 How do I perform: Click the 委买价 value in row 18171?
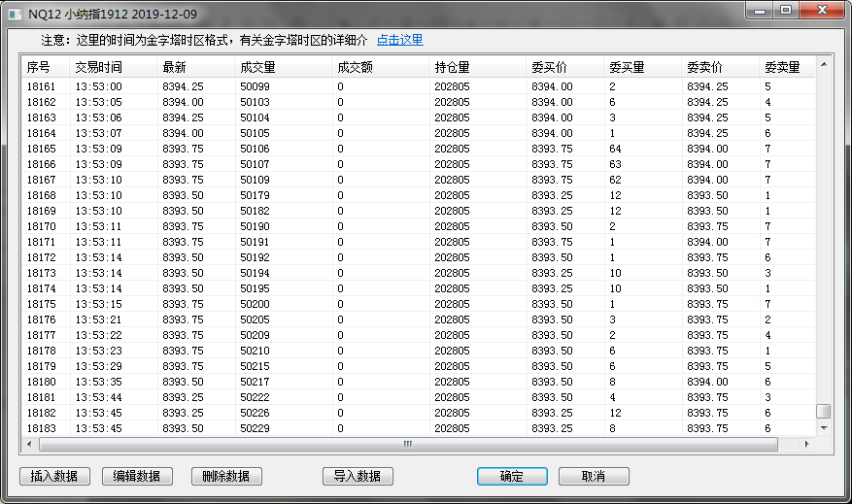[x=552, y=242]
